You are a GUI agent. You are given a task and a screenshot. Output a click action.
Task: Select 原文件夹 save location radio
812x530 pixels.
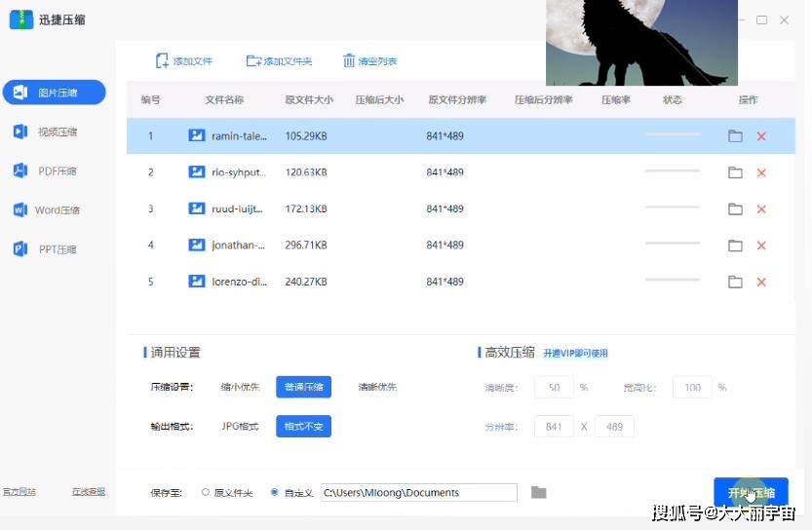click(206, 492)
